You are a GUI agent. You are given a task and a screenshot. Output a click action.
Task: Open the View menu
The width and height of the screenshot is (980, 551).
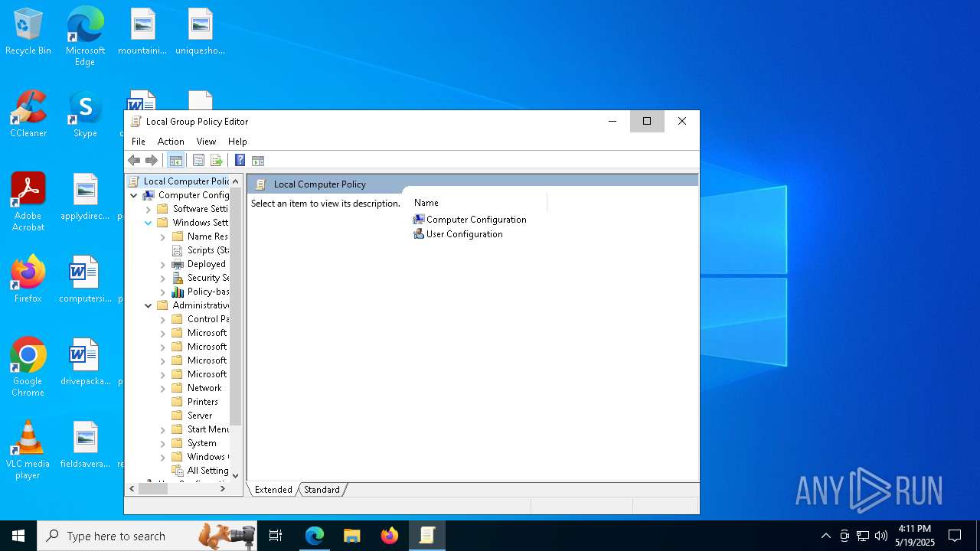(206, 142)
